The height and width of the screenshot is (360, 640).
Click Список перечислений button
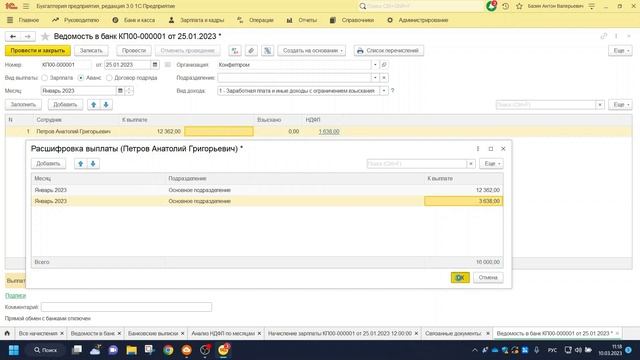pos(389,51)
